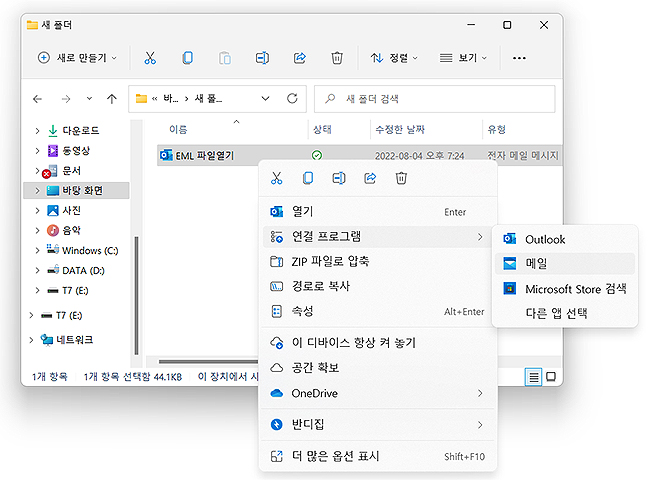Open the recent locations chevron

coord(89,99)
